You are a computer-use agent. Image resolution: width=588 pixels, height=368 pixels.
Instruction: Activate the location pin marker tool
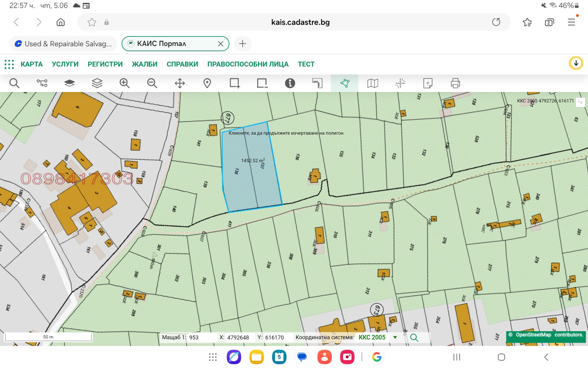pyautogui.click(x=207, y=83)
